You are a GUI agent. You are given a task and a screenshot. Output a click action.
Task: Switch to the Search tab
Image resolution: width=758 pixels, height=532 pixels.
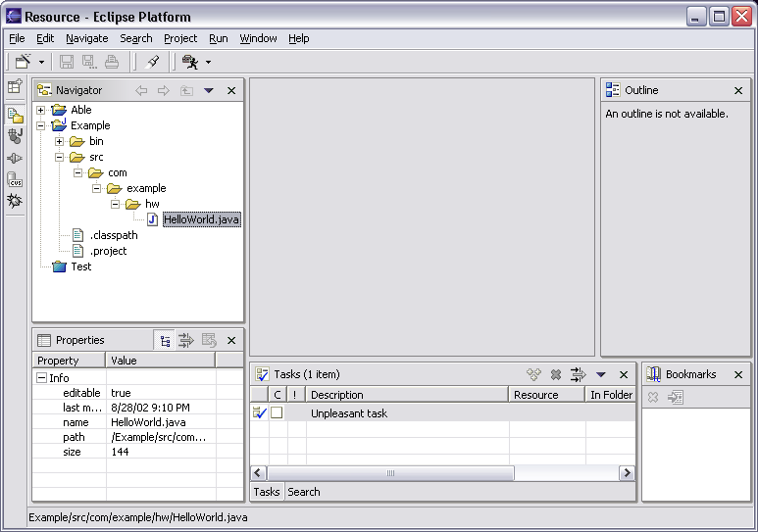304,492
